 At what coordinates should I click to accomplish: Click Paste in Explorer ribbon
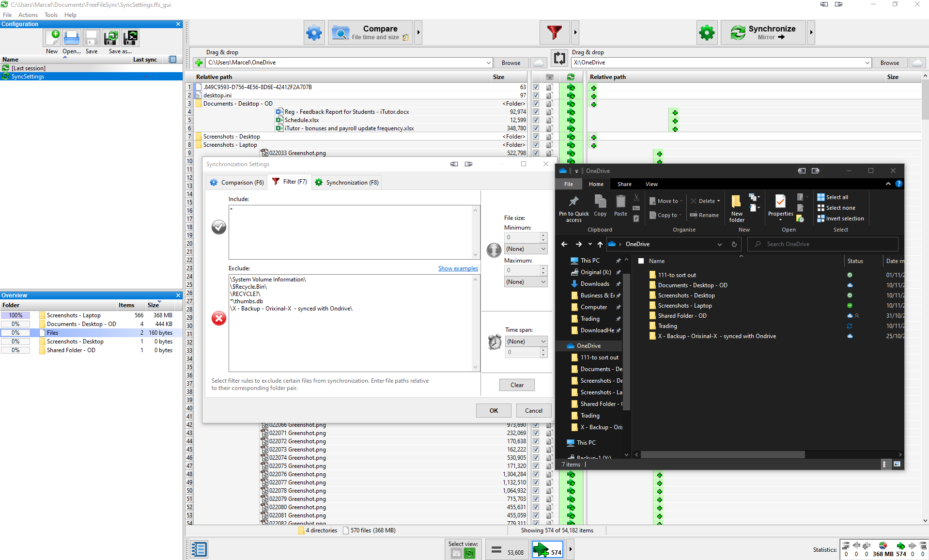[620, 206]
